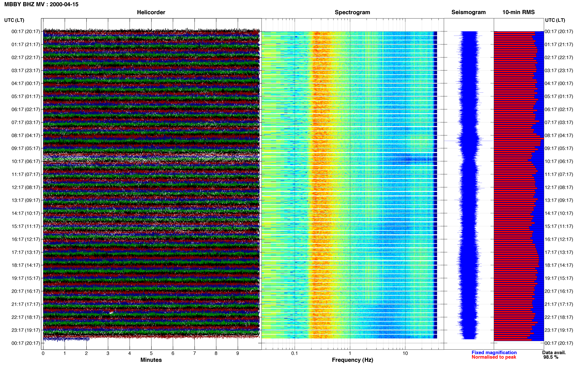Click frequency tick label '10' on spectrogram axis

[x=405, y=353]
